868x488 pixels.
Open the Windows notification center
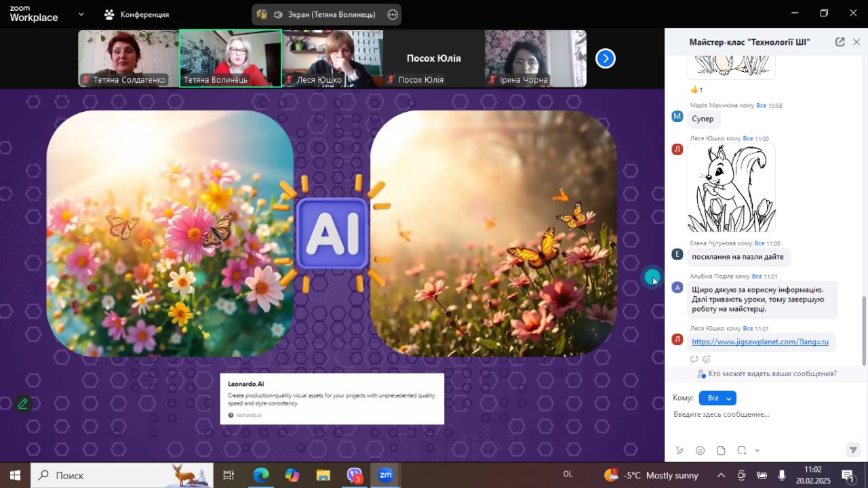pyautogui.click(x=848, y=475)
